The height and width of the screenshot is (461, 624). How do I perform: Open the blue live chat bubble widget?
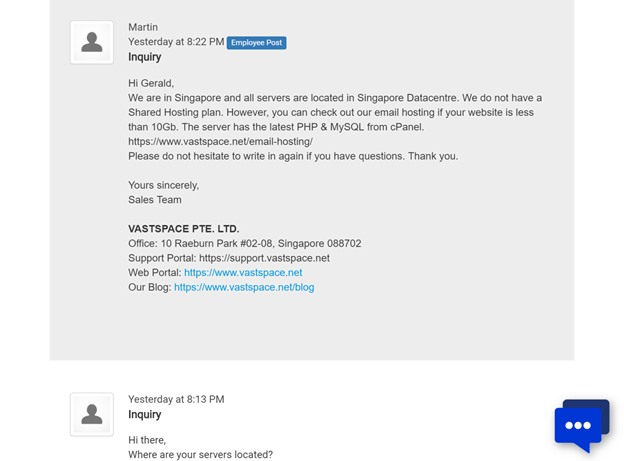click(x=582, y=426)
